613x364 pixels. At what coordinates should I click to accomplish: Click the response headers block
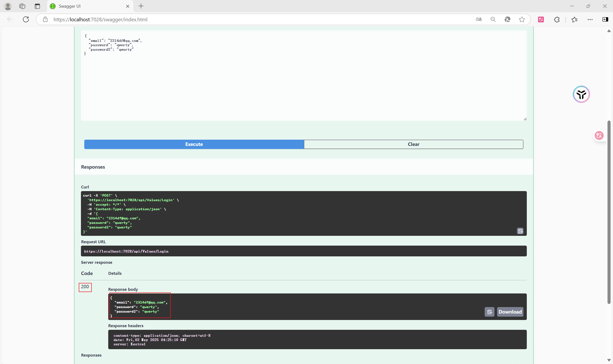pos(317,340)
